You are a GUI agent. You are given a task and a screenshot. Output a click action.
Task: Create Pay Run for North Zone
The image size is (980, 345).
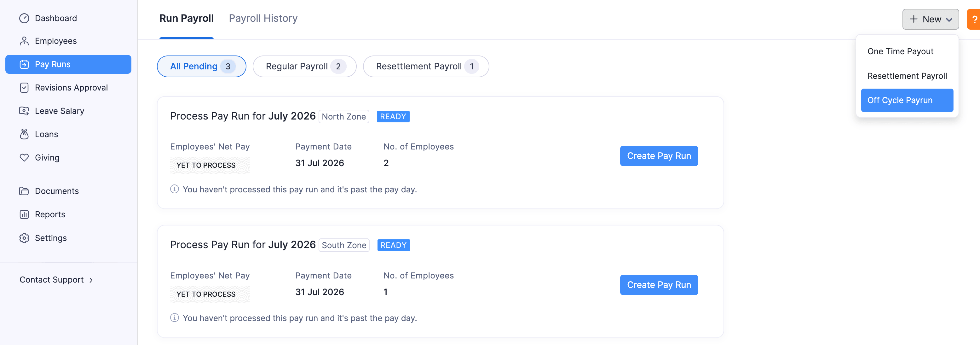pos(659,156)
